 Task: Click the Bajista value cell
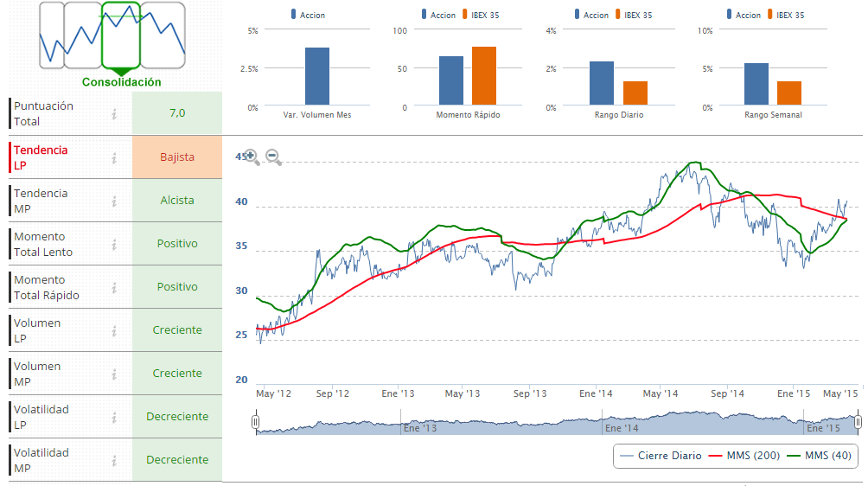click(177, 157)
